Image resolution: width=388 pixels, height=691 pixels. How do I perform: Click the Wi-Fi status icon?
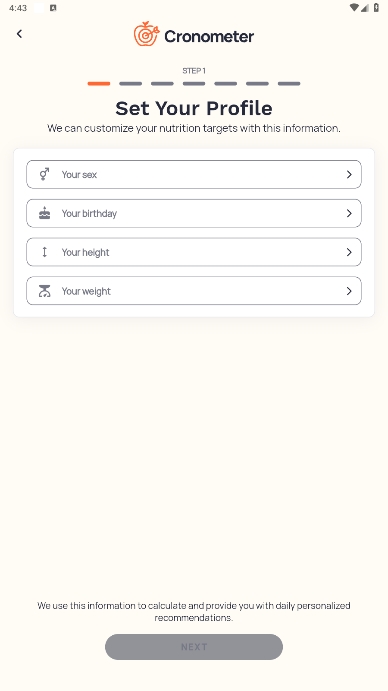coord(354,7)
